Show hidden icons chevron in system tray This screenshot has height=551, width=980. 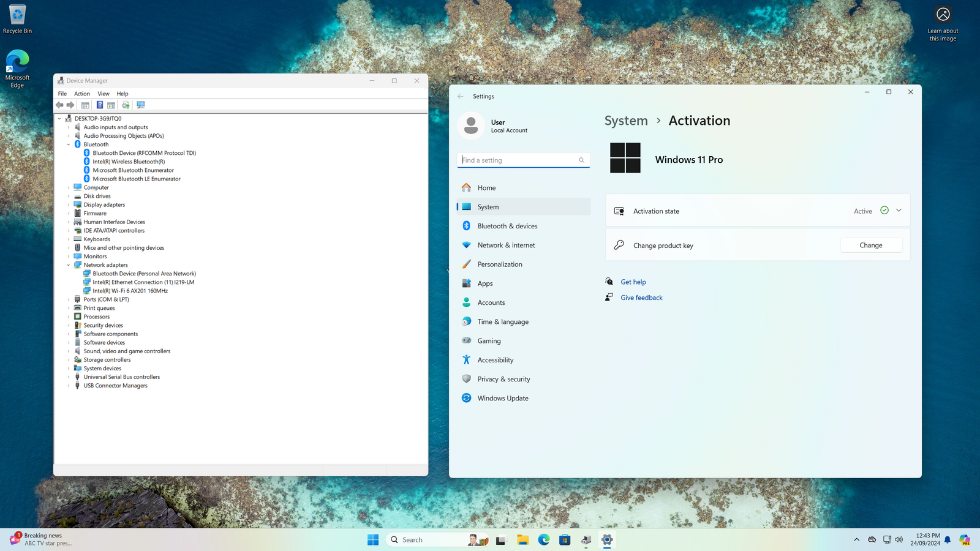(x=856, y=539)
